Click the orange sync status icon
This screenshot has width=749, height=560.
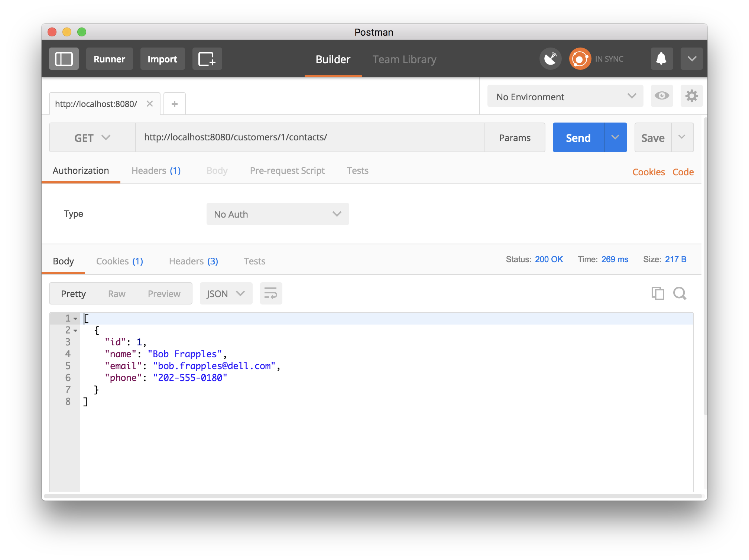(x=580, y=59)
